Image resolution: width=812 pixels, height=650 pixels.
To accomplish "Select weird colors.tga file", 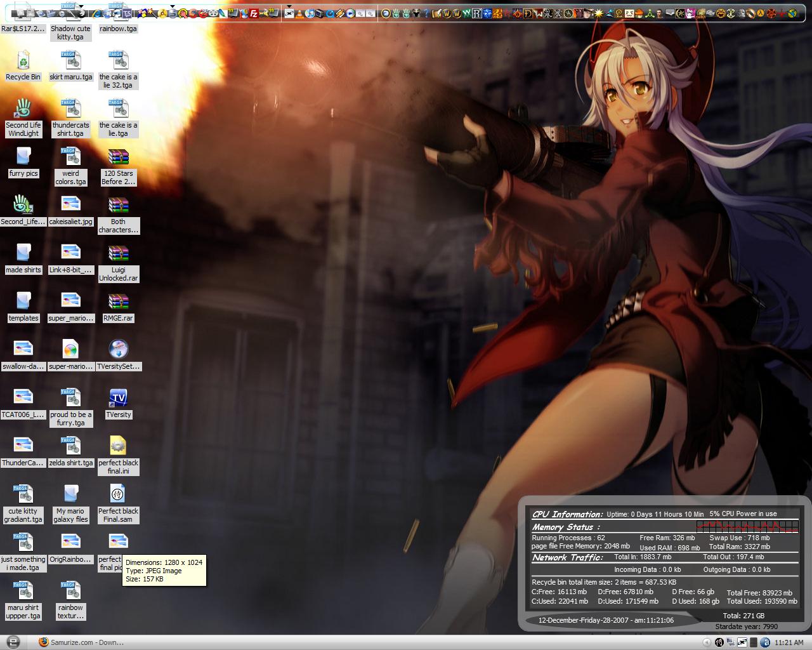I will tap(70, 166).
